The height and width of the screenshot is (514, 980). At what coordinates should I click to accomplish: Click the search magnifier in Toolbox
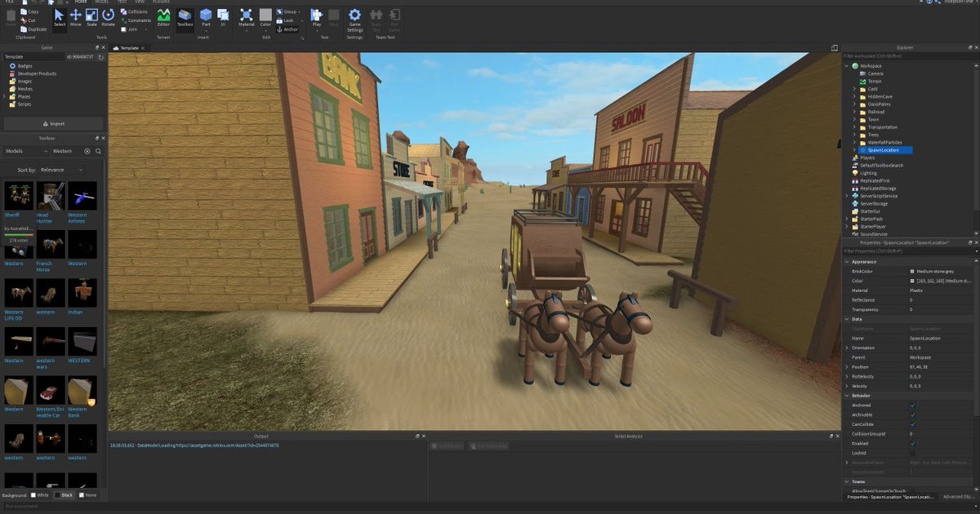point(99,151)
